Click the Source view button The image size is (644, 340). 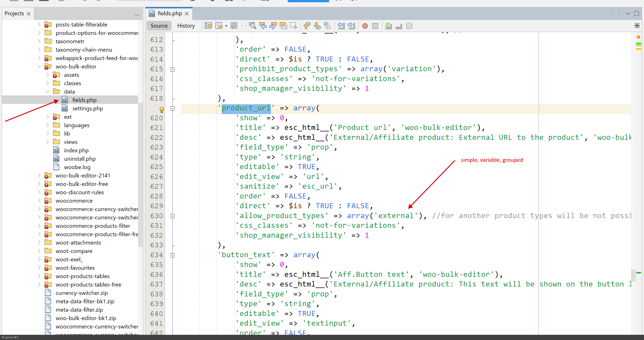159,26
